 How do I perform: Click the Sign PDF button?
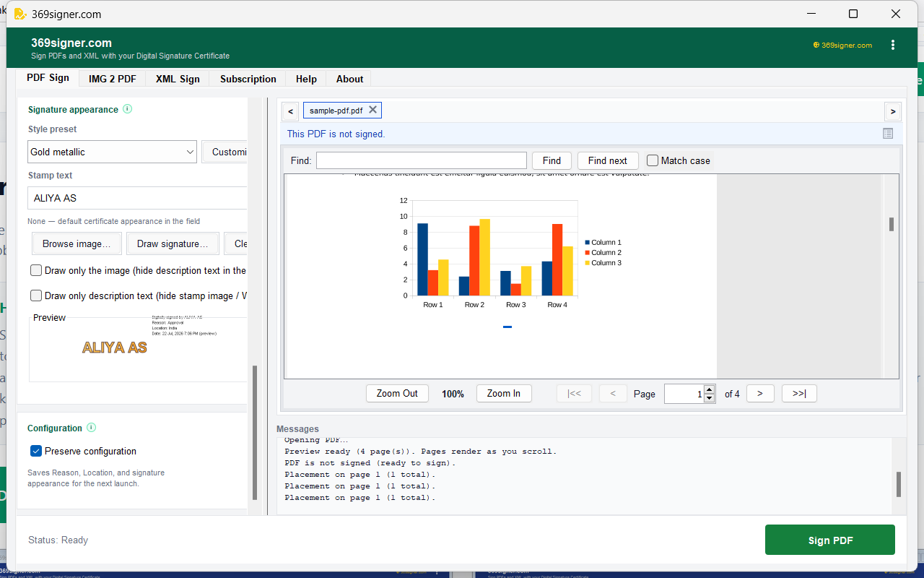click(830, 540)
